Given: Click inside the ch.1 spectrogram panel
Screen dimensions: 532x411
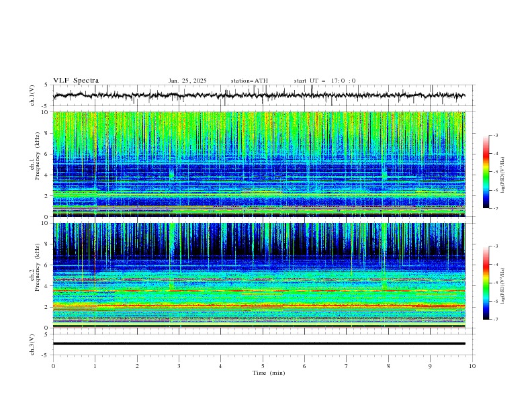Looking at the screenshot, I should point(259,164).
